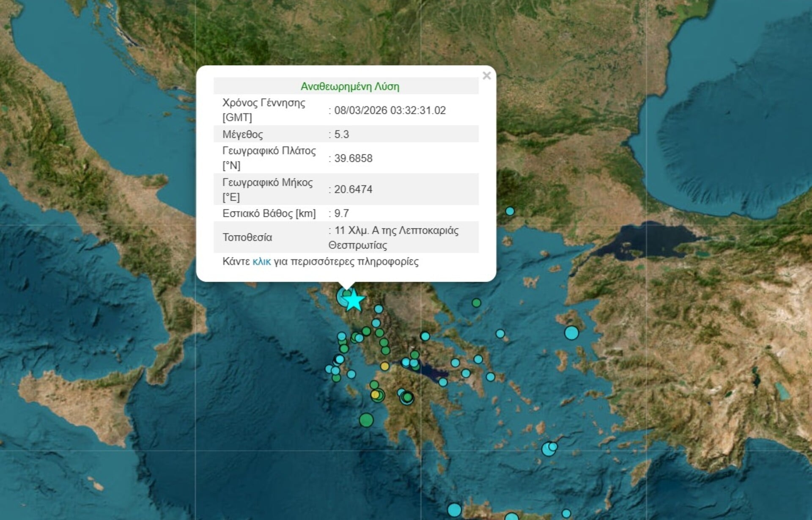Select the cyan marker just southeast of the star

click(379, 309)
